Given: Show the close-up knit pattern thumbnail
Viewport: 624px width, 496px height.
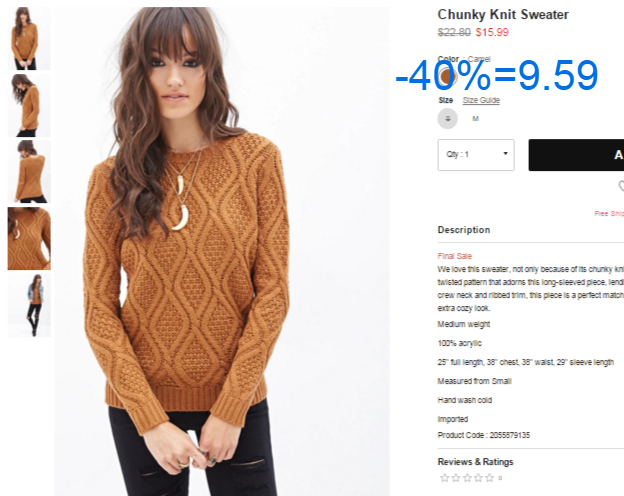Looking at the screenshot, I should point(29,238).
